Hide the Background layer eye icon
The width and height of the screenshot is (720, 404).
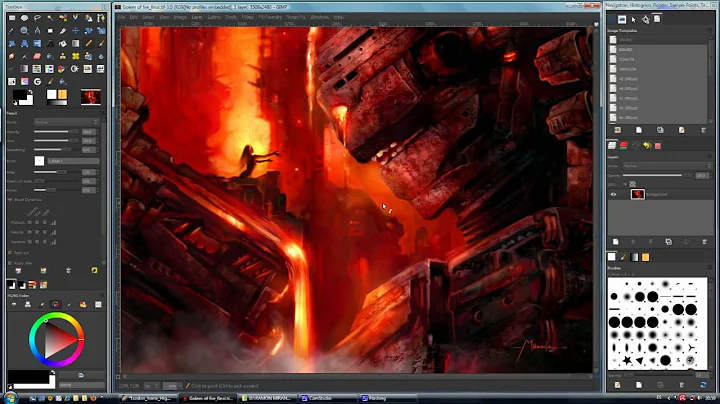[613, 194]
